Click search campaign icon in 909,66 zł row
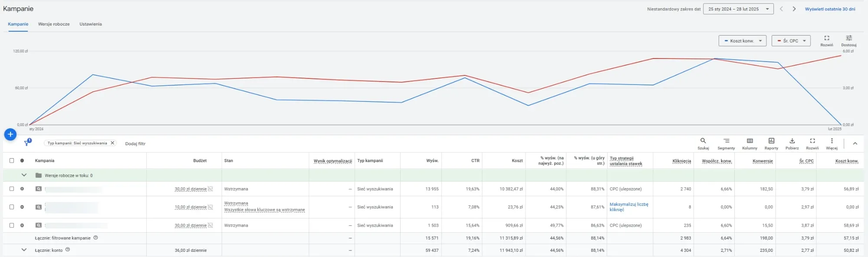The width and height of the screenshot is (868, 257). [x=39, y=225]
